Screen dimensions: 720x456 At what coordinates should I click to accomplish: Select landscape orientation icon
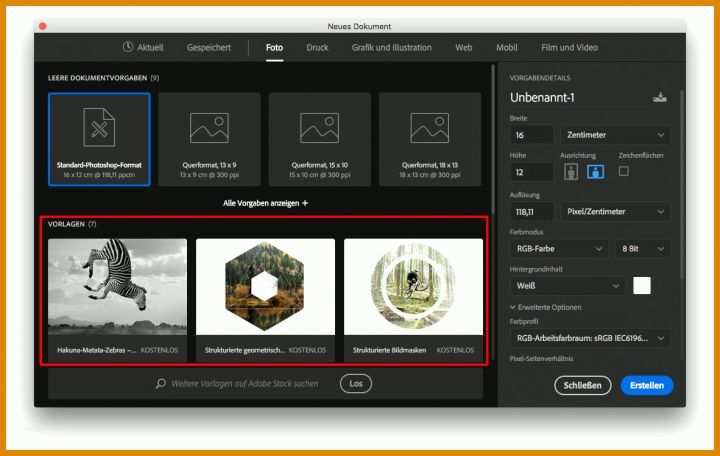[x=596, y=172]
